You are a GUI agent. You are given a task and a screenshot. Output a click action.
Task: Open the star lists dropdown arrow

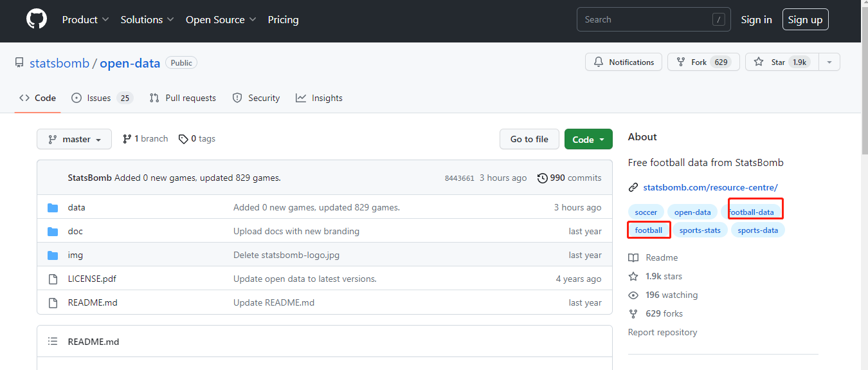point(829,62)
